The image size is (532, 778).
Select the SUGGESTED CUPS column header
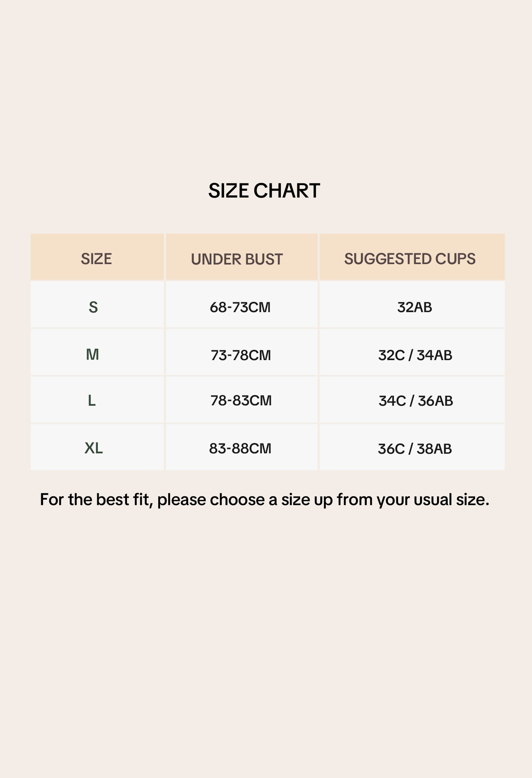pyautogui.click(x=410, y=259)
